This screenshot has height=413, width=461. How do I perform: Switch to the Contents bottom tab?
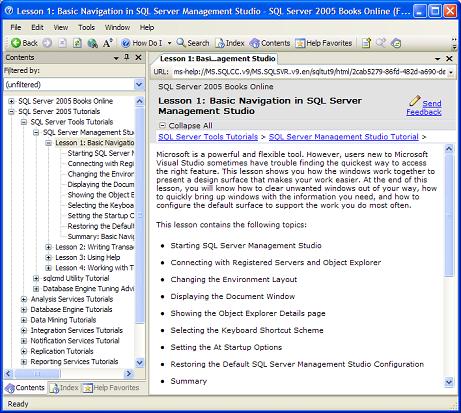coord(25,388)
